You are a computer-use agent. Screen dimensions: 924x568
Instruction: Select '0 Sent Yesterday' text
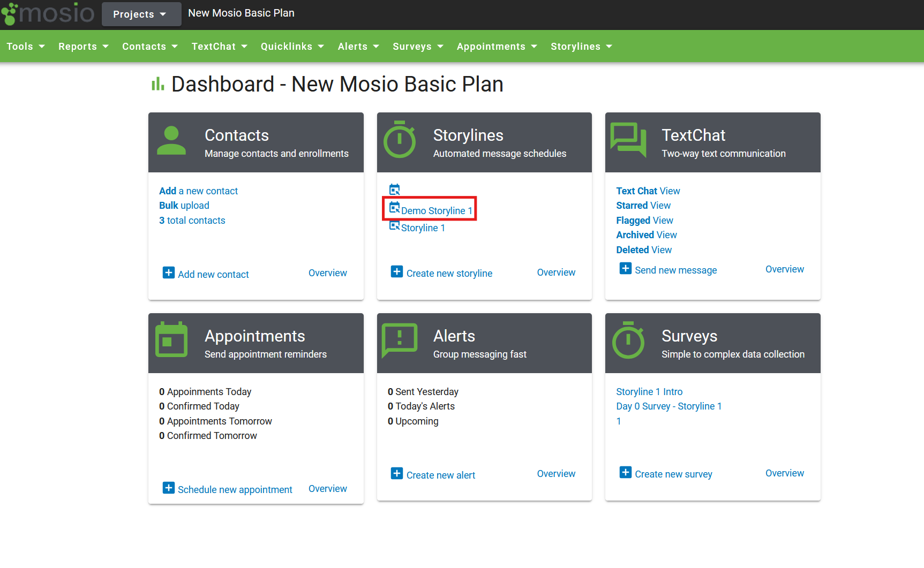pyautogui.click(x=423, y=392)
